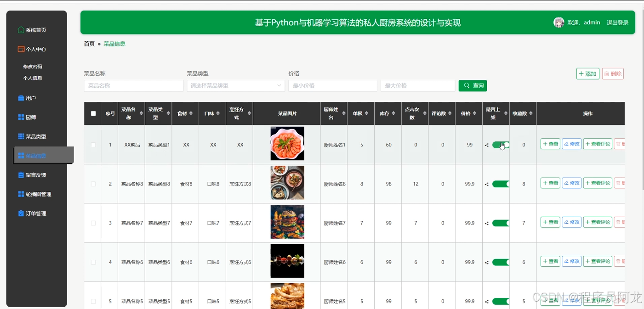This screenshot has width=644, height=309.
Task: Click 退出登录 to log out
Action: tap(617, 22)
